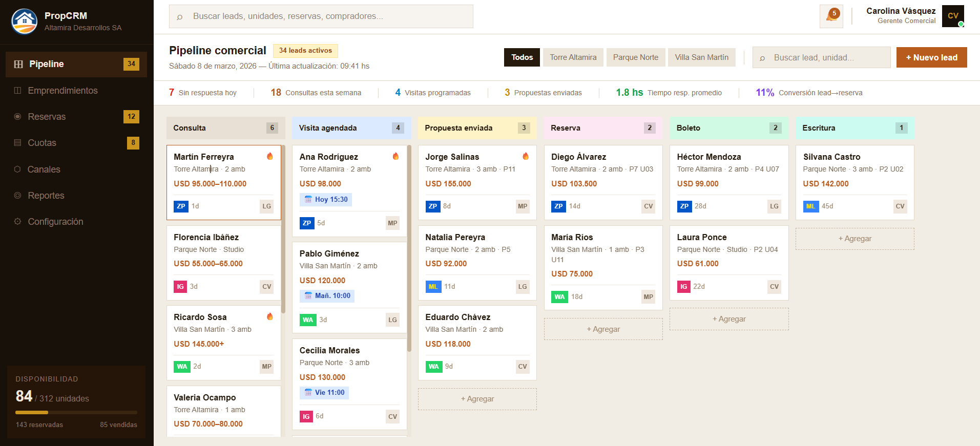Image resolution: width=980 pixels, height=446 pixels.
Task: Go to Reportes in the sidebar
Action: coord(46,196)
